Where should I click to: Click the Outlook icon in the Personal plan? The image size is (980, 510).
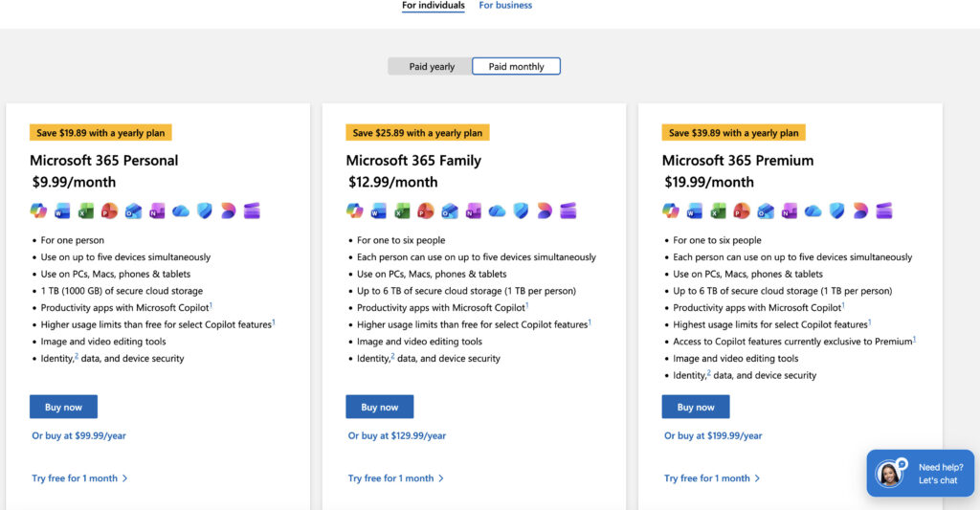pyautogui.click(x=133, y=211)
